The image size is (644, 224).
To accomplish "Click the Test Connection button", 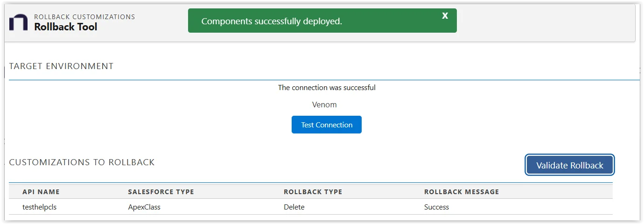I will point(327,125).
